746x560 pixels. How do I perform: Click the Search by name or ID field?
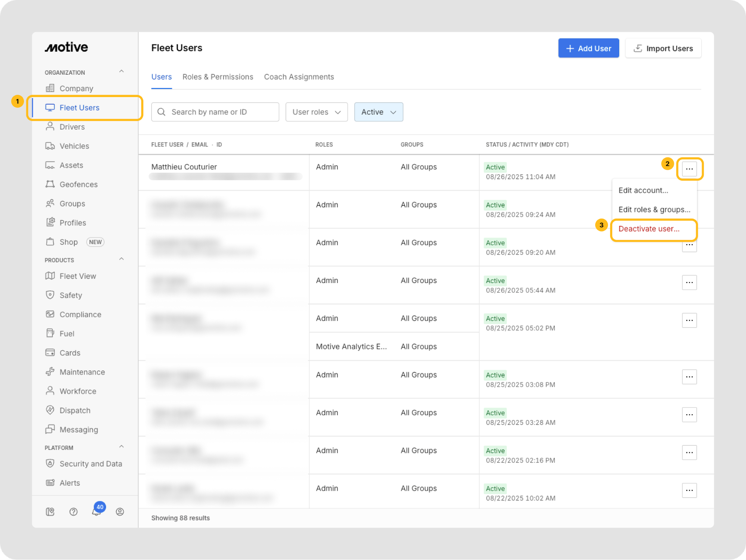click(x=215, y=112)
